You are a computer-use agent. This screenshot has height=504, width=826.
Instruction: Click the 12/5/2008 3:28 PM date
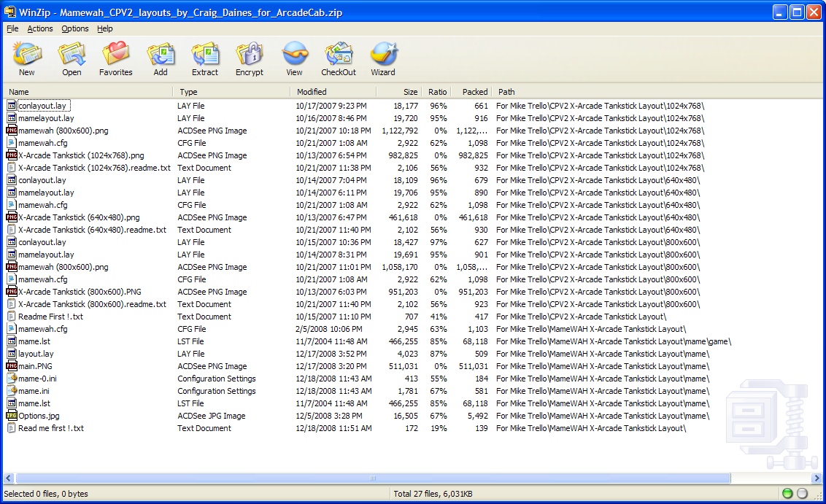pos(328,416)
